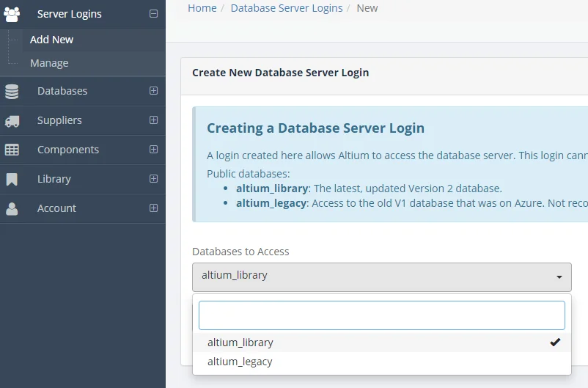Image resolution: width=588 pixels, height=388 pixels.
Task: Select the Account sidebar label
Action: point(56,208)
